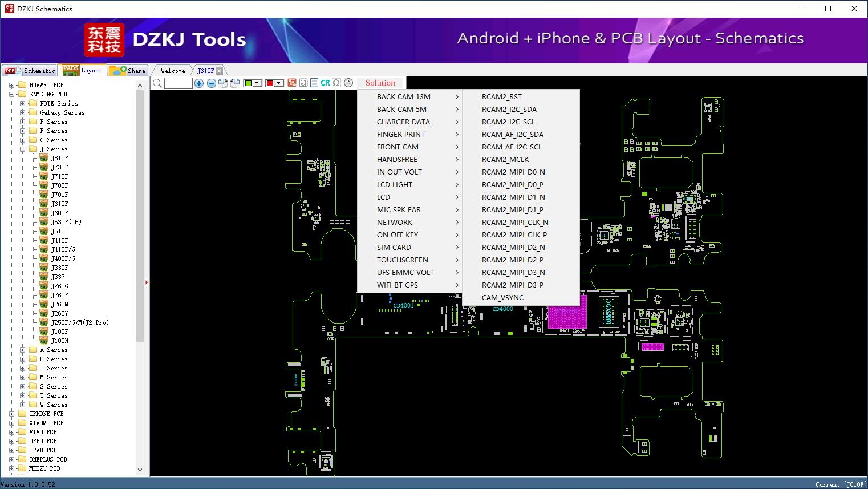
Task: Switch to the Schematic tab
Action: tap(30, 70)
